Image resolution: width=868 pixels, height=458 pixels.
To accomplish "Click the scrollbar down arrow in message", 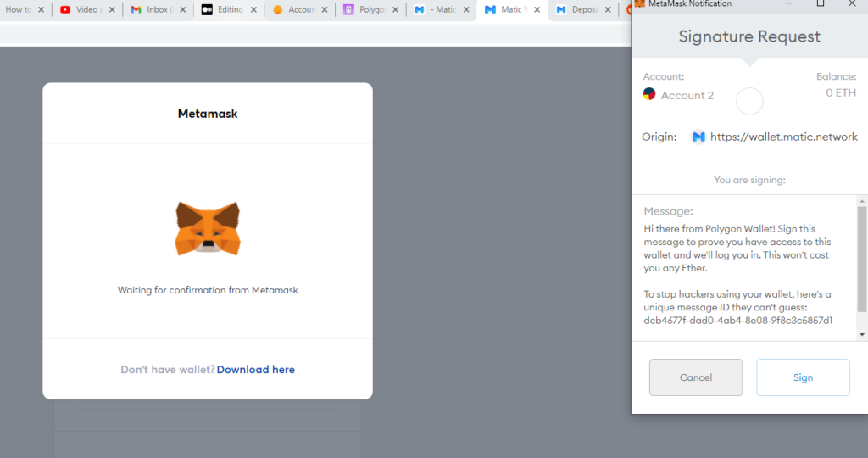I will 862,335.
